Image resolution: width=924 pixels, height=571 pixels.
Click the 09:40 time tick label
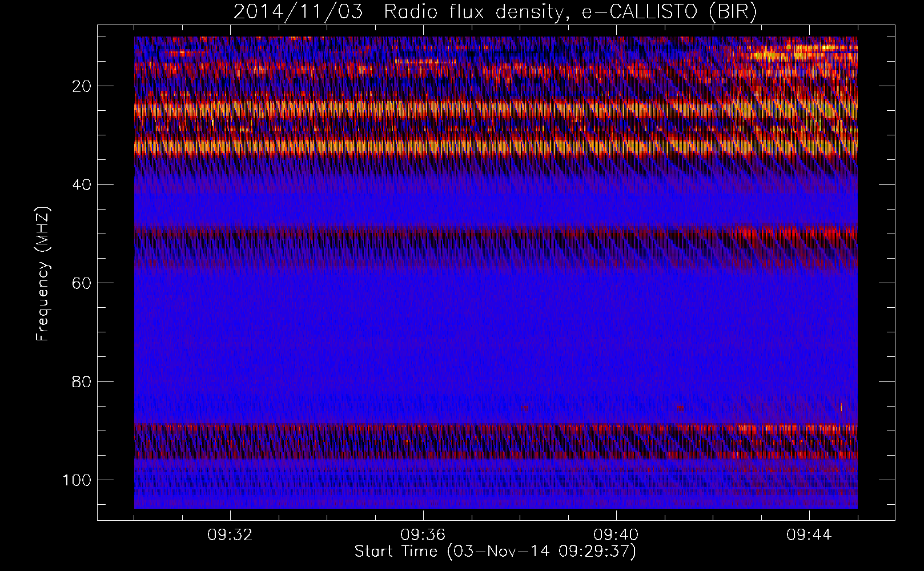pos(616,535)
